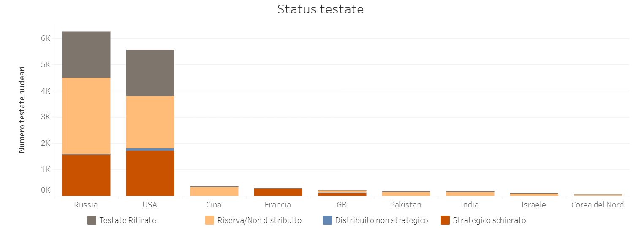Click the Cina bar in the chart
Viewport: 644px width, 228px height.
(214, 191)
